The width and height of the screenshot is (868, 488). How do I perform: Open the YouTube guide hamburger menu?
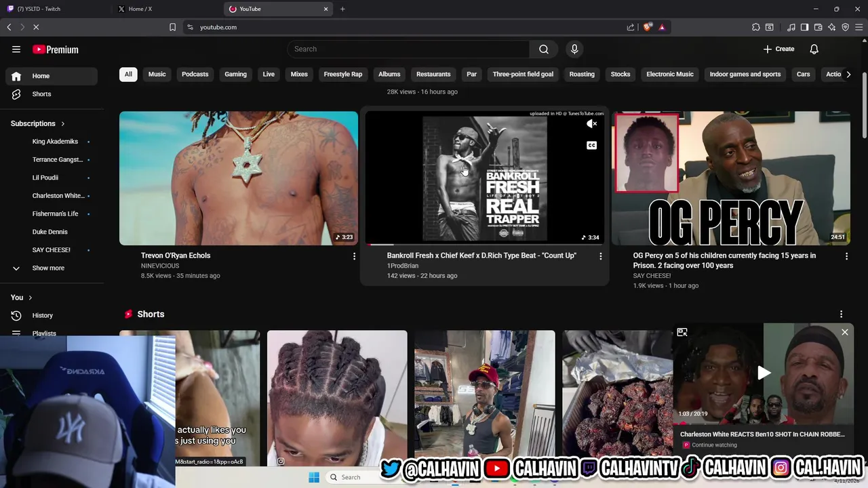coord(16,49)
